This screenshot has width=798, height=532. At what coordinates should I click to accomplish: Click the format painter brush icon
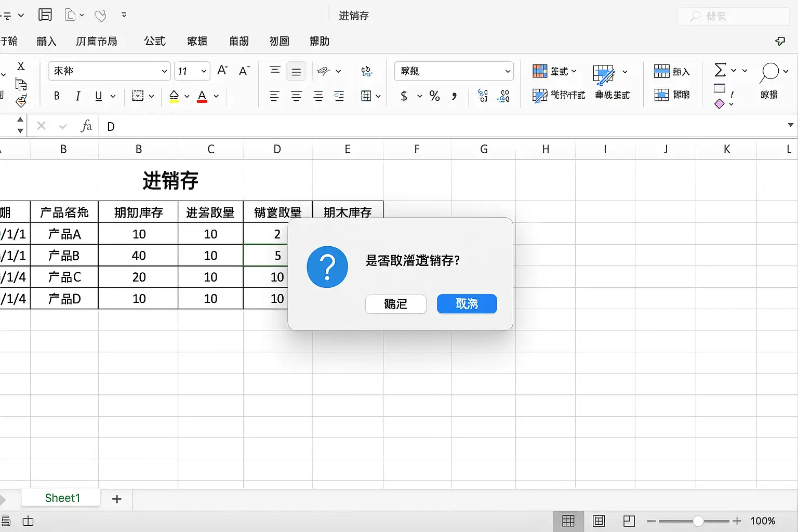(x=21, y=101)
